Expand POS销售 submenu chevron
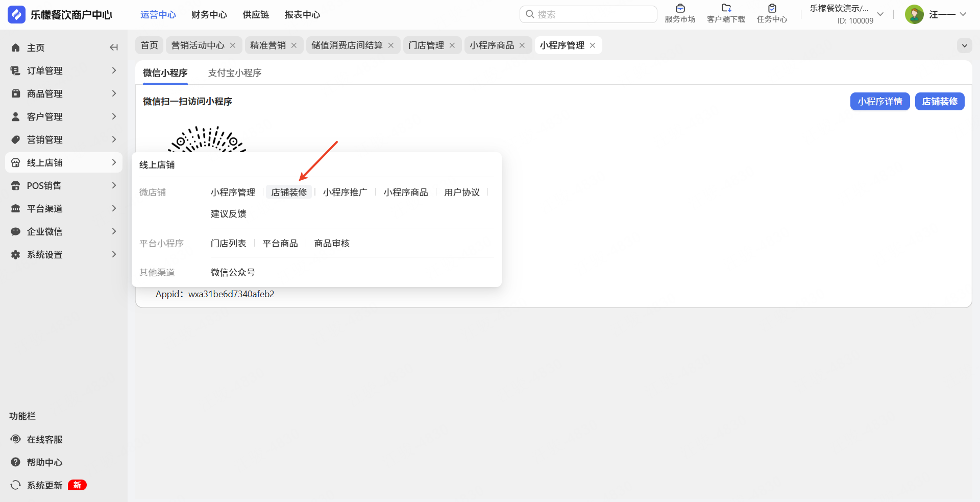Image resolution: width=980 pixels, height=502 pixels. point(114,185)
